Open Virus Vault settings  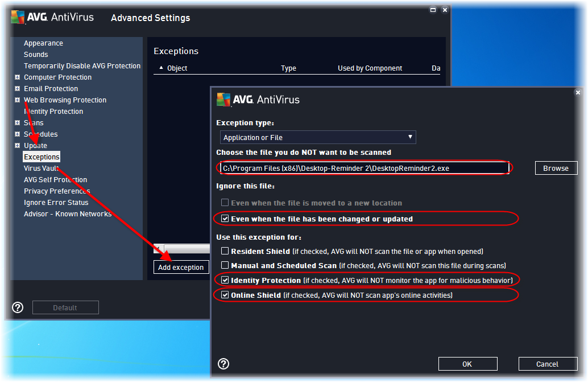[42, 168]
